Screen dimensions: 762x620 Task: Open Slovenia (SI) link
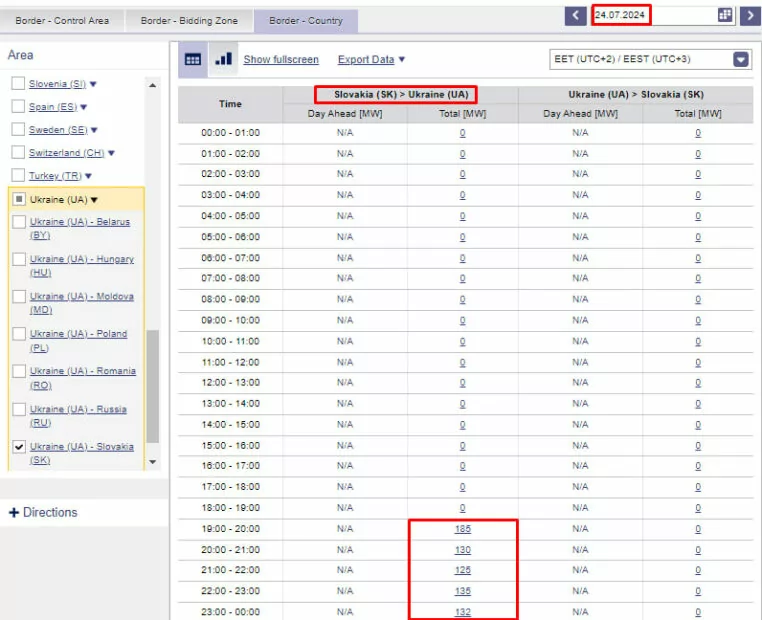click(x=57, y=84)
